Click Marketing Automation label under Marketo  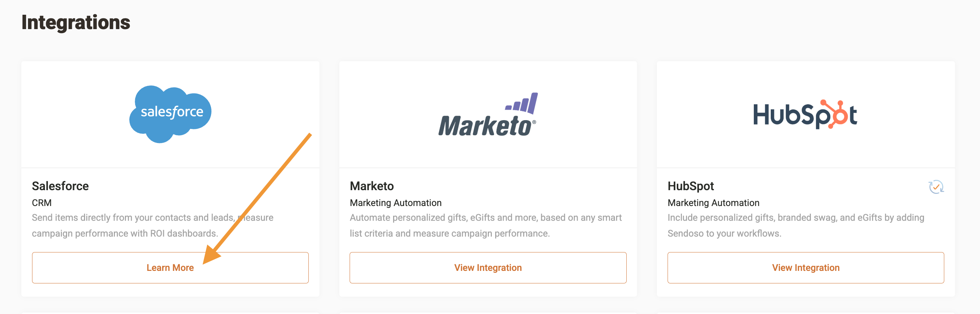click(396, 203)
